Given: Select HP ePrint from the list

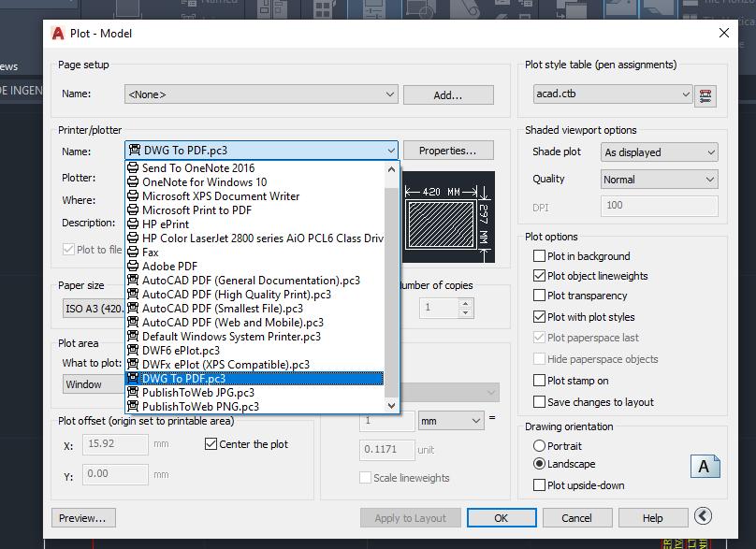Looking at the screenshot, I should [x=254, y=224].
